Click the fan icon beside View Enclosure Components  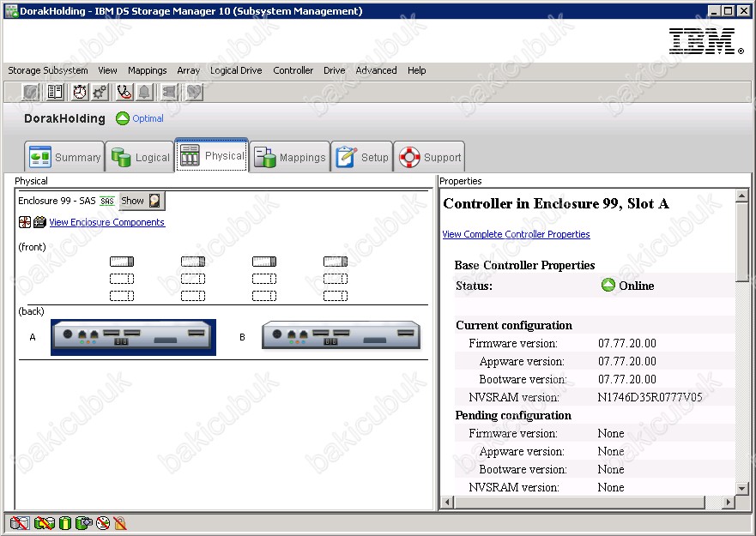click(25, 222)
